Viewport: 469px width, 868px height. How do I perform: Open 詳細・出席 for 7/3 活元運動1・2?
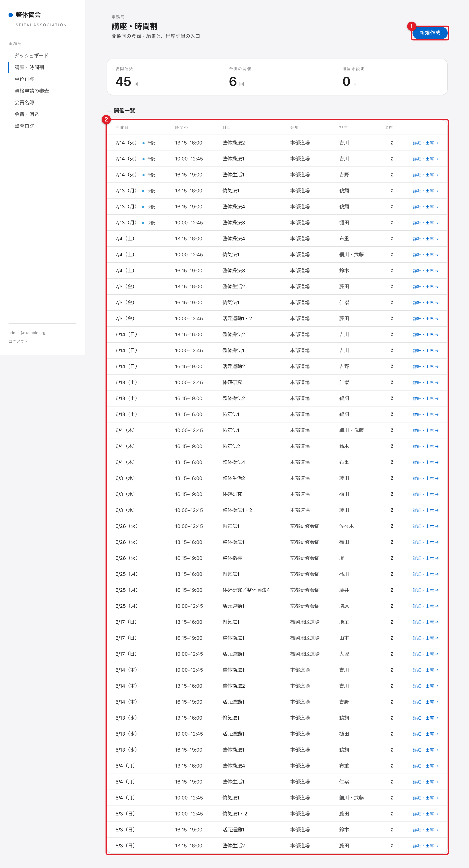[425, 319]
